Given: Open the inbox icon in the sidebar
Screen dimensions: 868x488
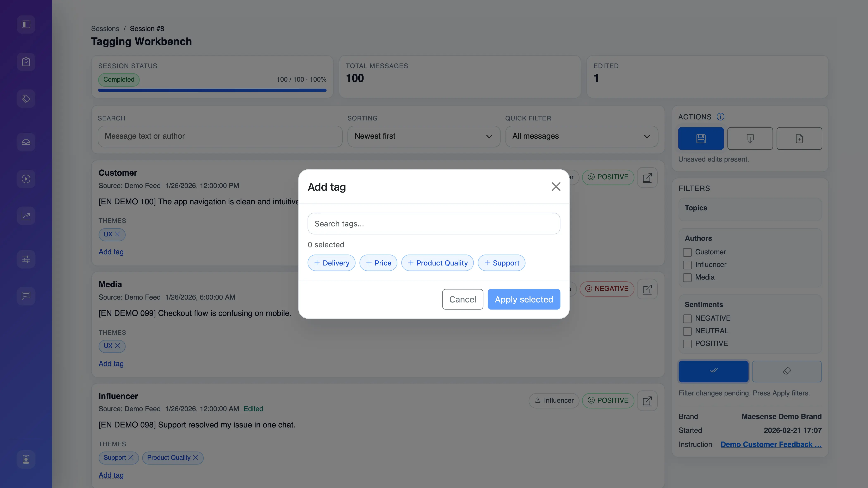Looking at the screenshot, I should pyautogui.click(x=26, y=142).
